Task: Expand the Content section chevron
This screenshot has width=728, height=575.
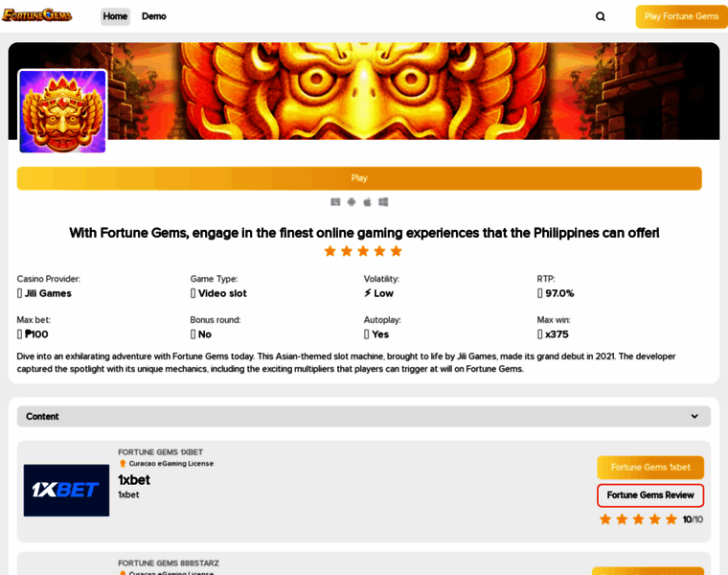Action: [694, 416]
